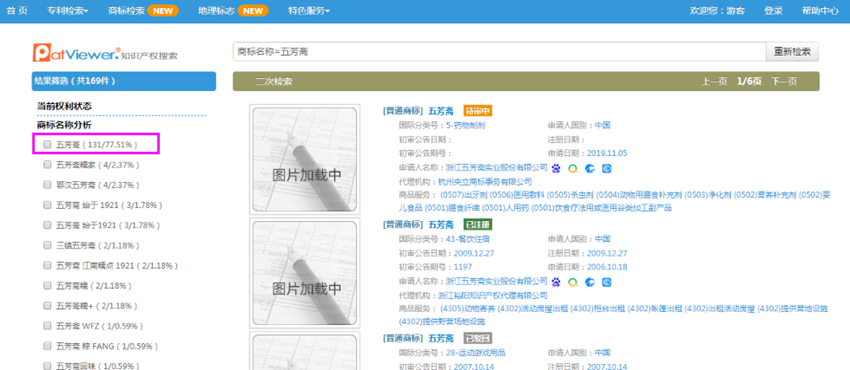Screen dimensions: 850x370
Task: Click the first result's loading thumbnail image
Action: tap(304, 159)
